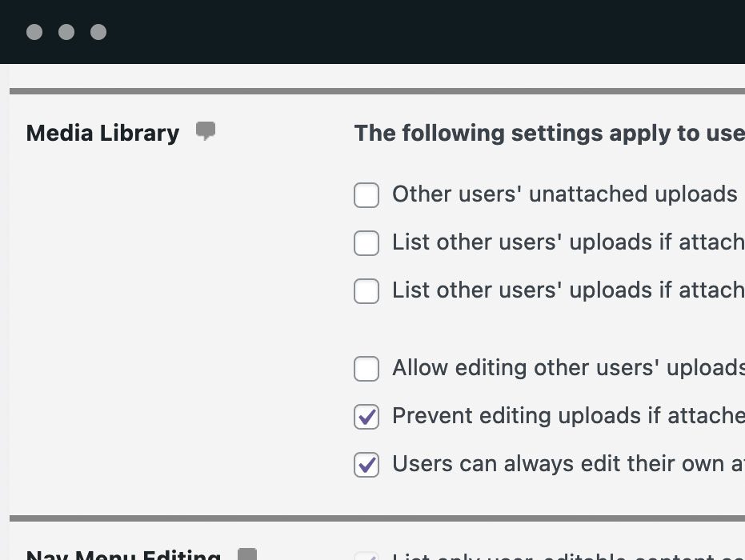Click the Media Library section heading
The image size is (745, 560).
point(102,133)
